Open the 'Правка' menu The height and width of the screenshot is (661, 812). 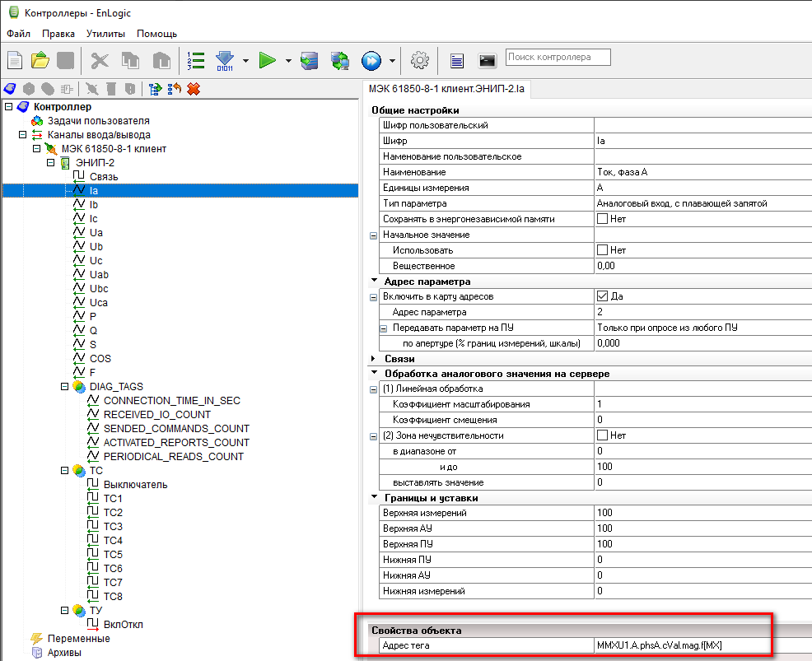58,34
